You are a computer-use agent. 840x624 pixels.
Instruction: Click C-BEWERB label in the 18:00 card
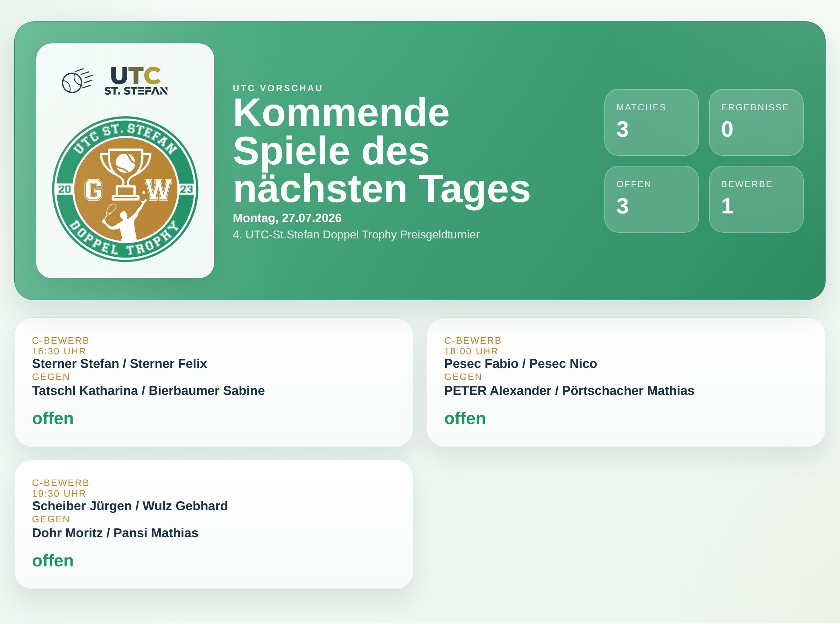473,341
